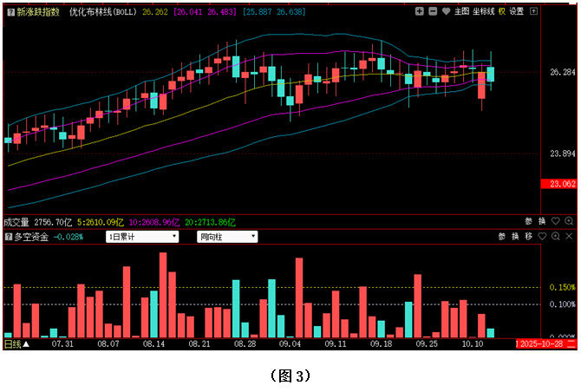This screenshot has width=581, height=392.
Task: Click the 新涨跌指数 indicator icon at top left
Action: [10, 12]
